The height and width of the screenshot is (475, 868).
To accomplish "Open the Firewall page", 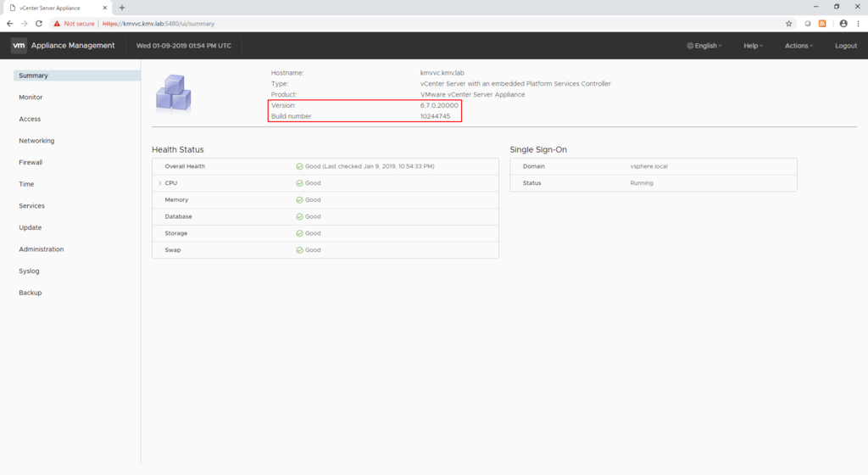I will [x=31, y=162].
